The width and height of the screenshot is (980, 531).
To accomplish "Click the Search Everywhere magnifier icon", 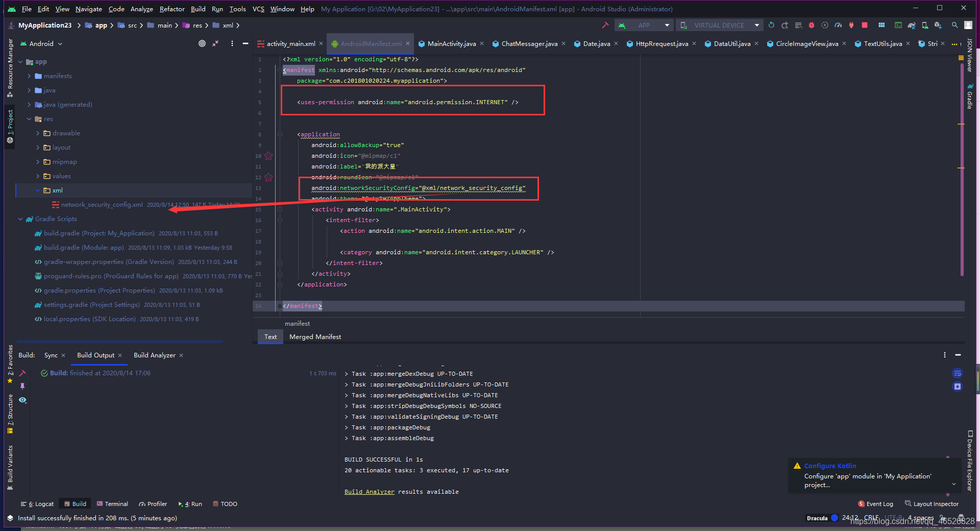I will point(954,25).
